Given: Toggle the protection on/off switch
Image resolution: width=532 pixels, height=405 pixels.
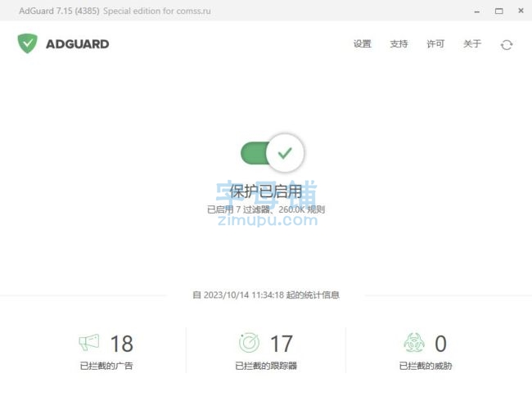Looking at the screenshot, I should [x=272, y=153].
